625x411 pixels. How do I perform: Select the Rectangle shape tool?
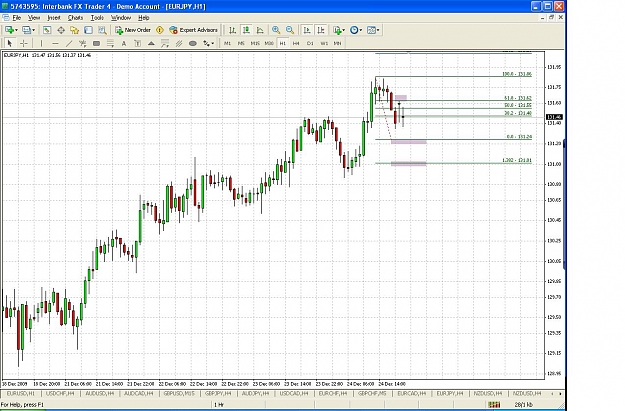pyautogui.click(x=96, y=43)
